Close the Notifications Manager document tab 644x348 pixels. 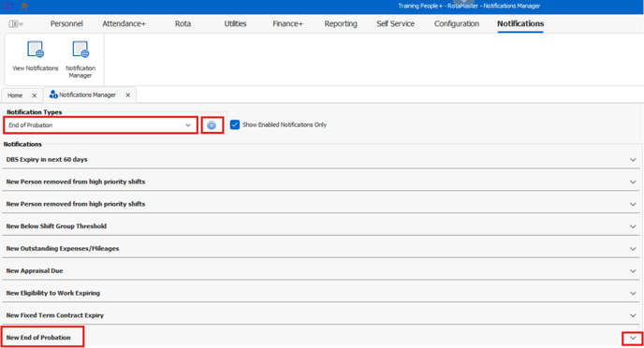tap(128, 94)
